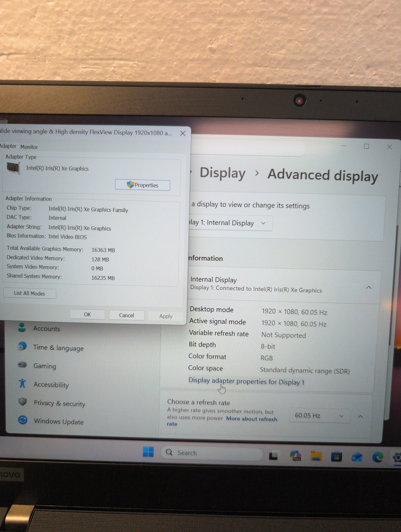
Task: Open Gaming settings page
Action: [45, 366]
